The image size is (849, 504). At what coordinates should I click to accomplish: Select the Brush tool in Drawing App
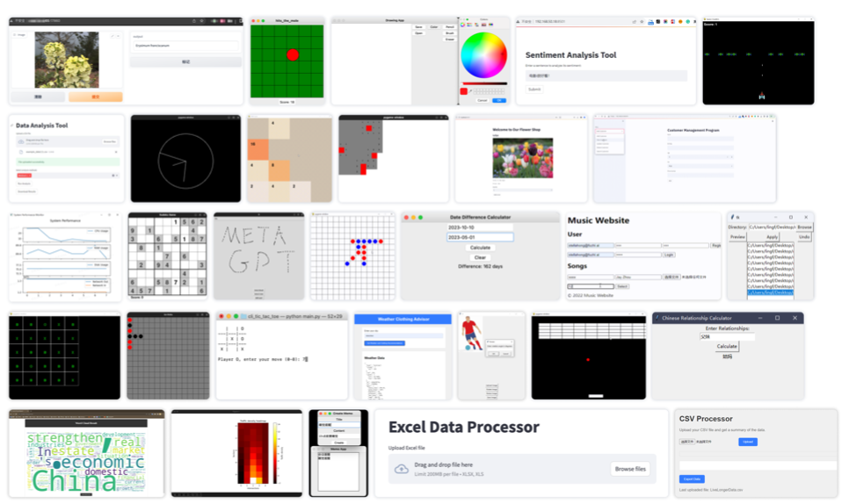(449, 33)
